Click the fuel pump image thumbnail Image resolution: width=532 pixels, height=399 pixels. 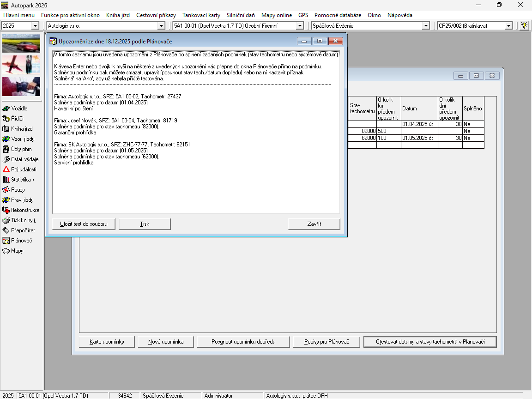coord(21,86)
